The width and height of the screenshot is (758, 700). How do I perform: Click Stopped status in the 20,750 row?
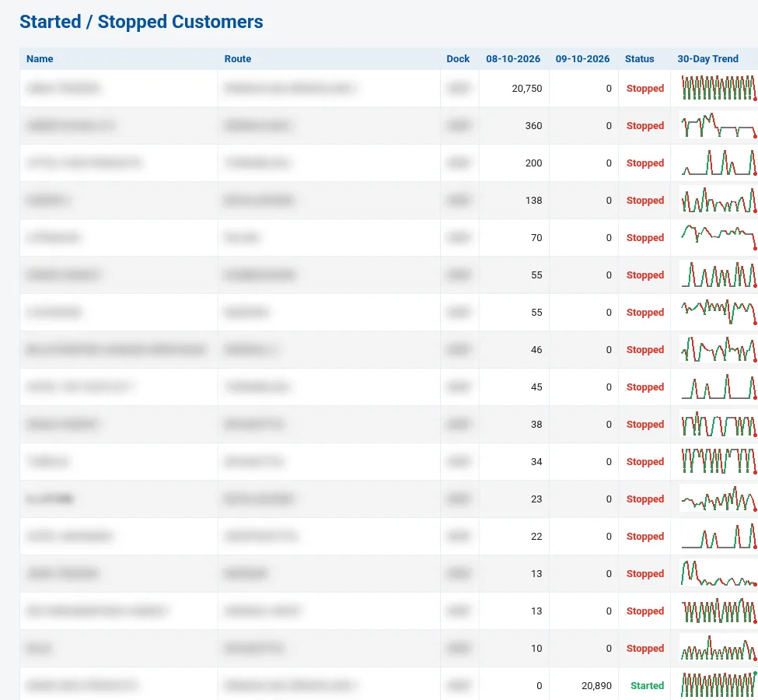pos(645,89)
